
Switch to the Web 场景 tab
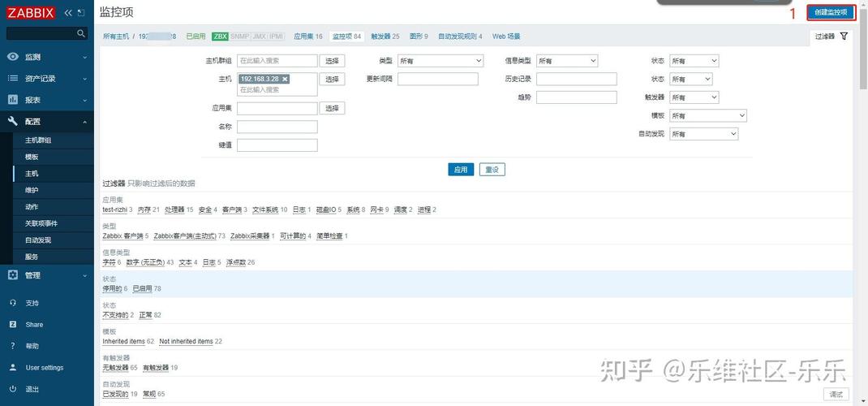click(506, 36)
